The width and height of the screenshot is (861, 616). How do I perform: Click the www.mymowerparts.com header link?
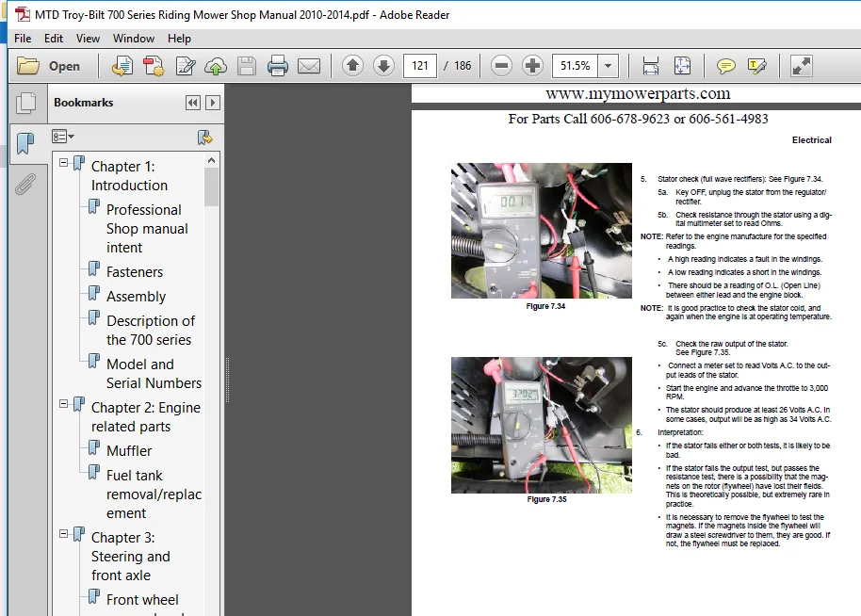(x=638, y=93)
